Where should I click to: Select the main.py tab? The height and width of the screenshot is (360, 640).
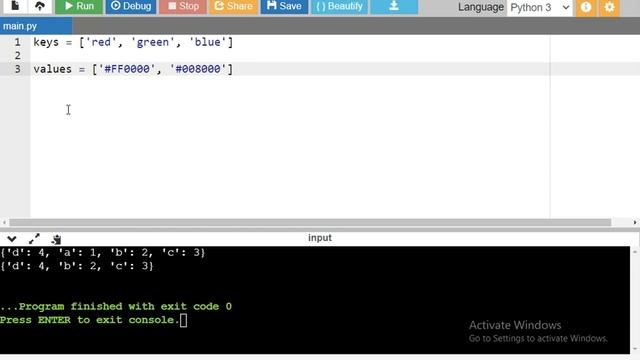(36, 26)
